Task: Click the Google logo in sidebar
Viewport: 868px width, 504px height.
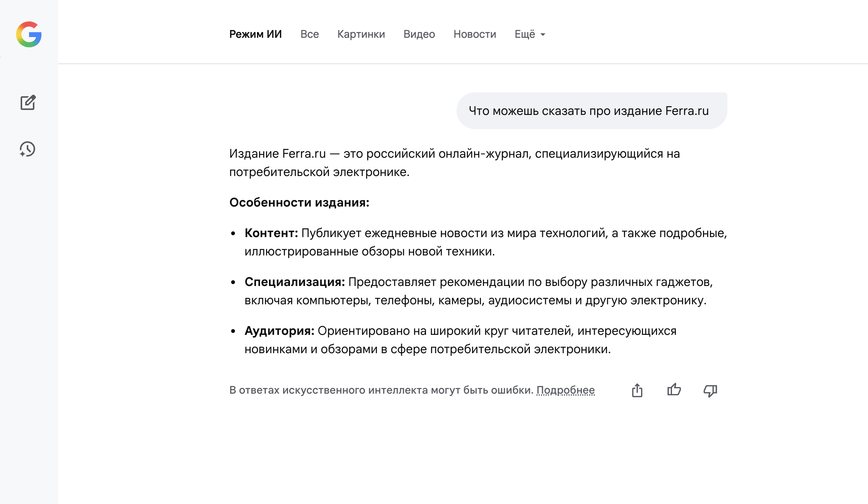Action: click(x=29, y=34)
